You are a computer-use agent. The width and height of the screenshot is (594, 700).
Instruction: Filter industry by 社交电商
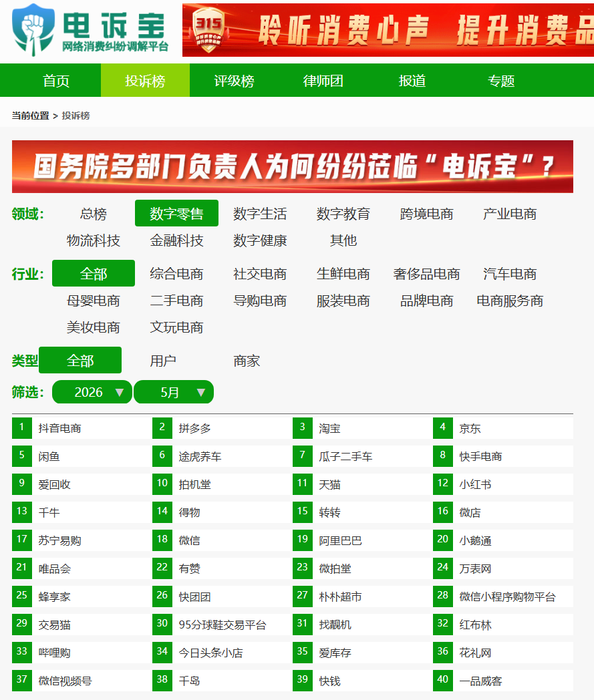pos(260,274)
